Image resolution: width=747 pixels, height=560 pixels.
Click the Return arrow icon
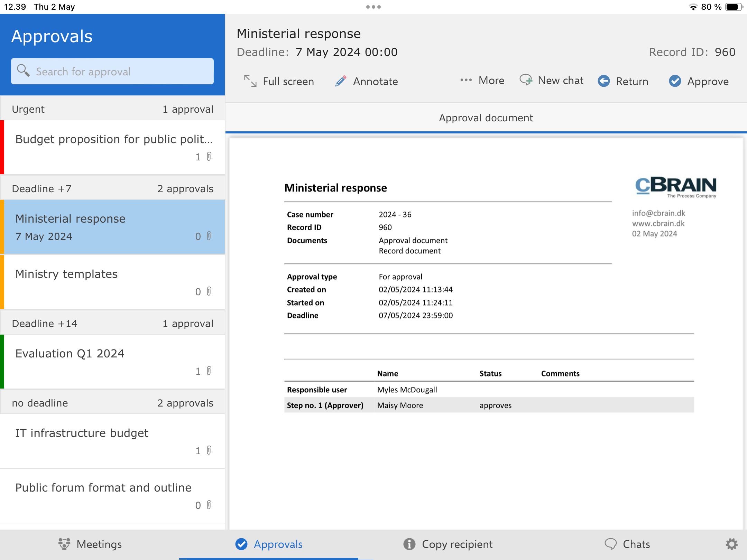[x=604, y=81]
